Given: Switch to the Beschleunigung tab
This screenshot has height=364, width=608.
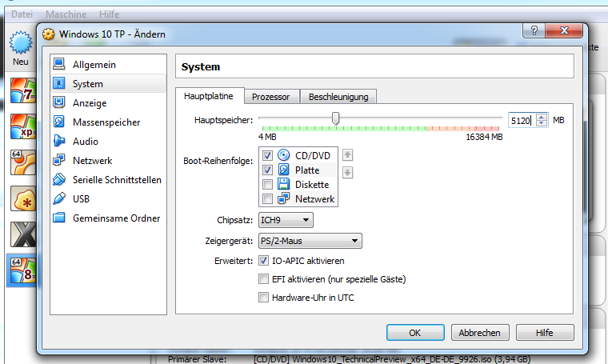Looking at the screenshot, I should point(338,97).
